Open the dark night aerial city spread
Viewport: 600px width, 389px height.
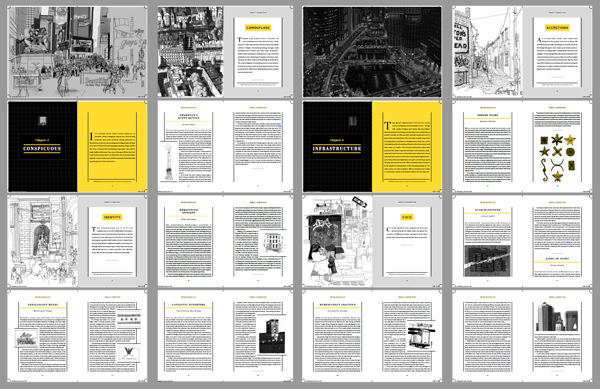tap(372, 52)
